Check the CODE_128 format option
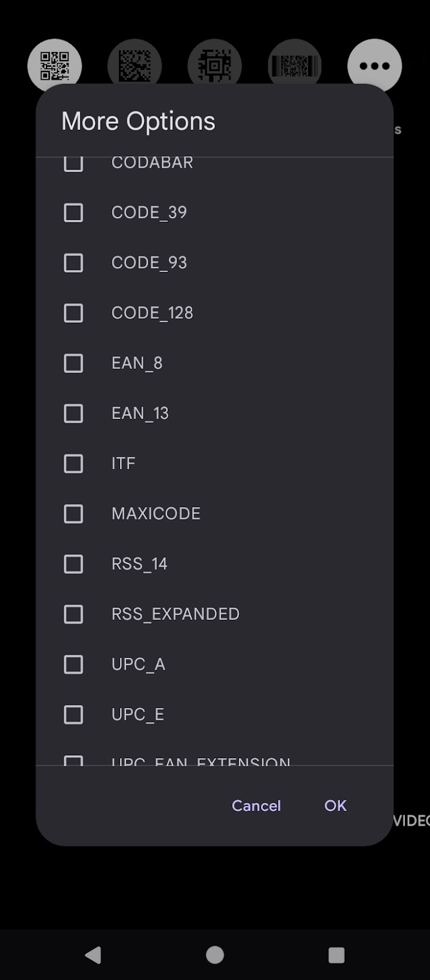The image size is (430, 980). click(74, 313)
